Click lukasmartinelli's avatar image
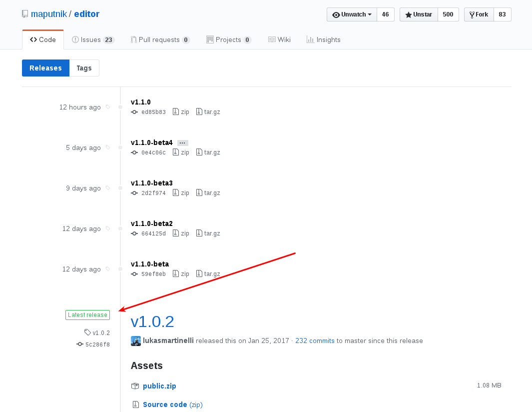The width and height of the screenshot is (532, 412). click(x=135, y=340)
